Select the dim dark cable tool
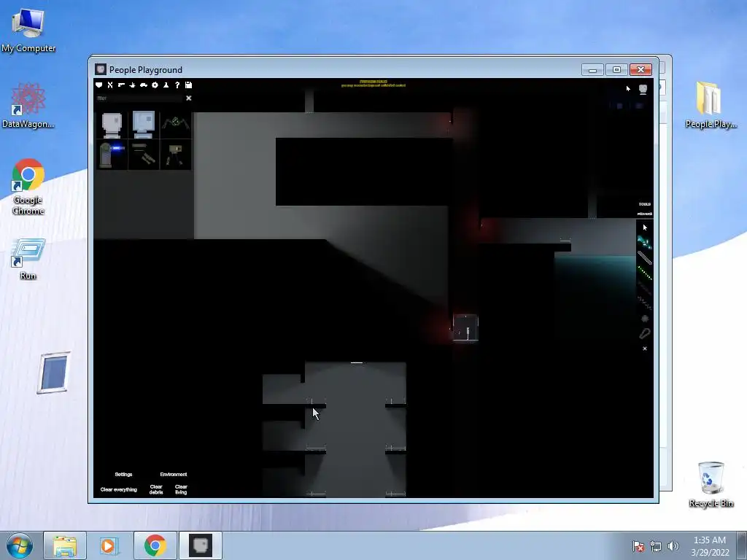Viewport: 747px width, 560px height. 645,288
